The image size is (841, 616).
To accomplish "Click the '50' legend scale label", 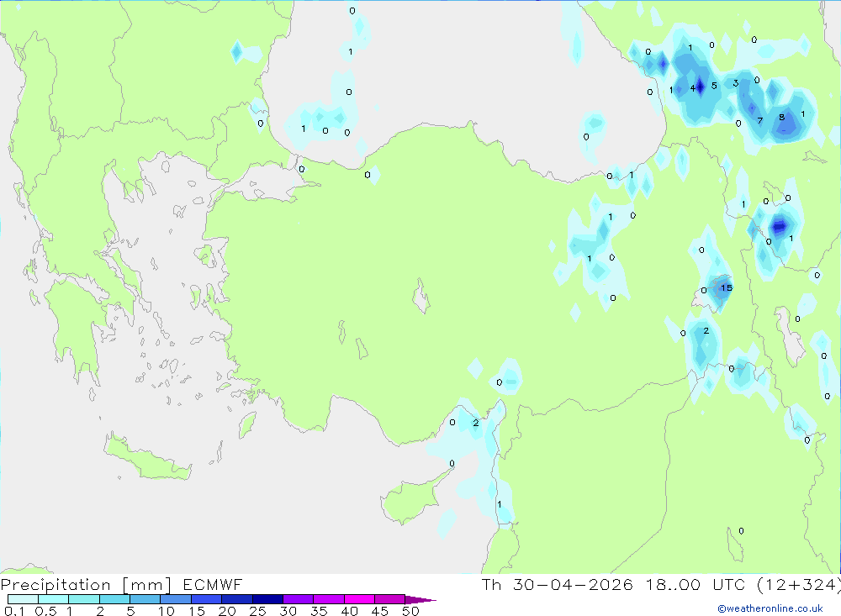I will click(x=411, y=611).
